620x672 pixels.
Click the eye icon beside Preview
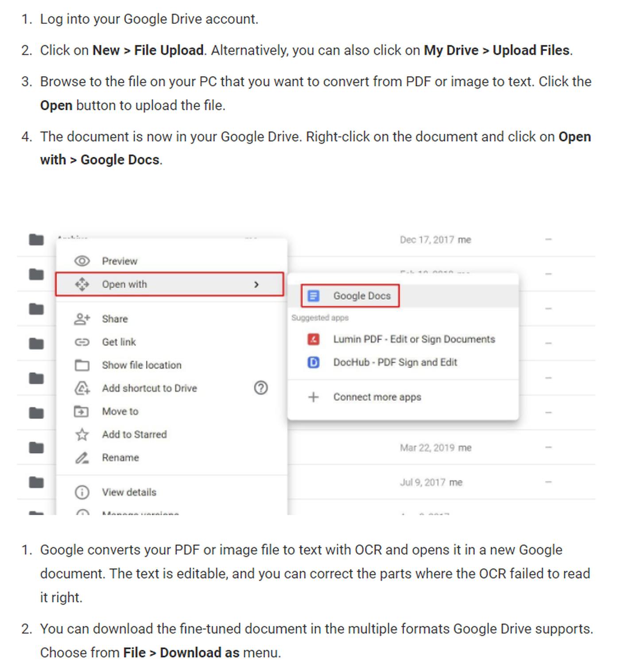(x=82, y=261)
